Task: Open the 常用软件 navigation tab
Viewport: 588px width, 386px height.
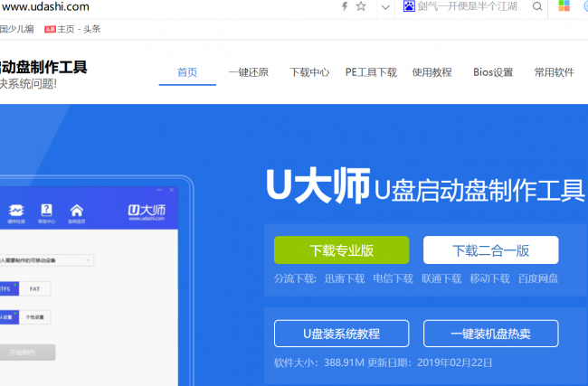Action: 555,72
